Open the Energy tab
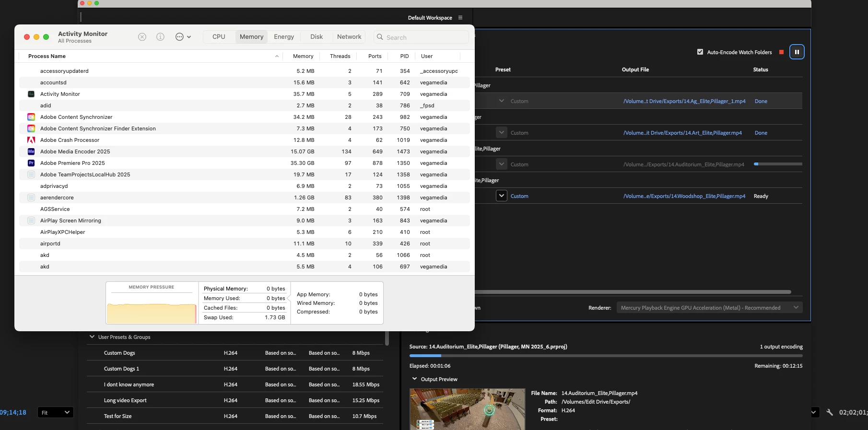Screen dimensions: 868x430 284,37
